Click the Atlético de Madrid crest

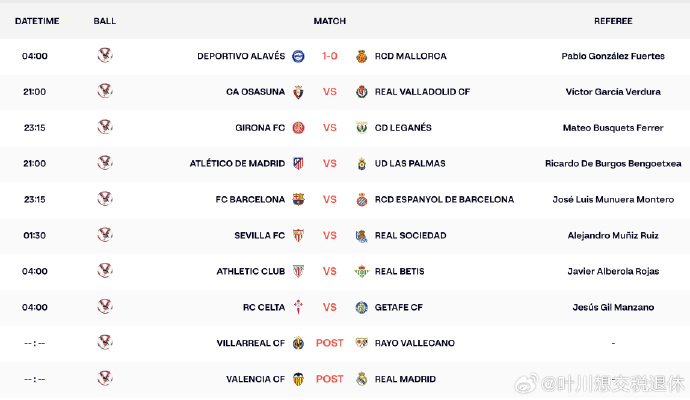(298, 163)
